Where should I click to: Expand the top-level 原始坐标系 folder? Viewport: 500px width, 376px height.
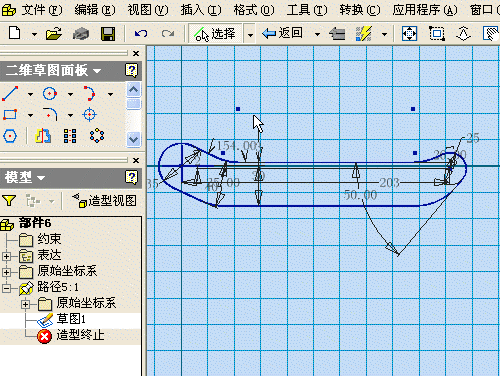coord(6,272)
